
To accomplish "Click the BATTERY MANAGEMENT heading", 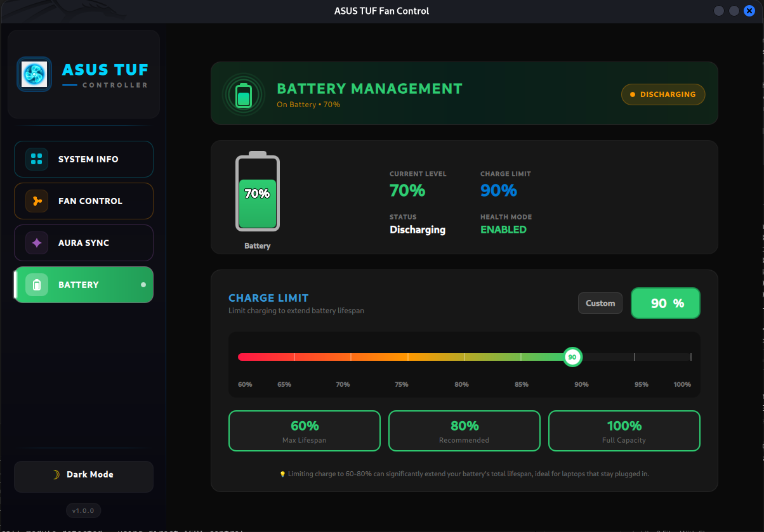I will pyautogui.click(x=370, y=89).
